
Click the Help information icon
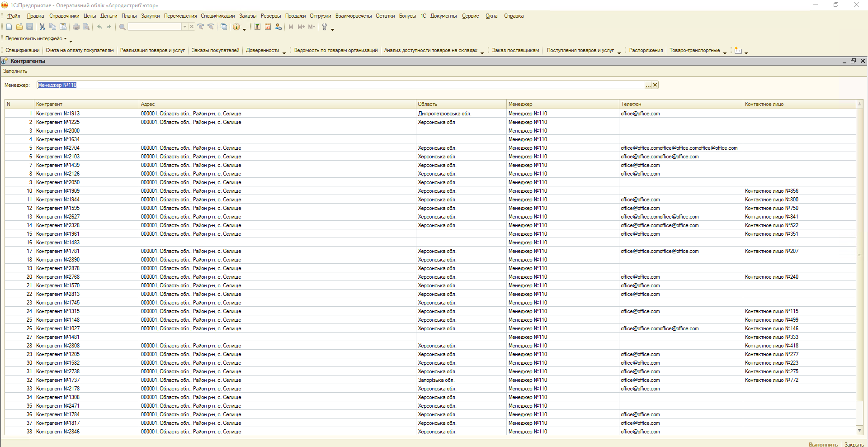click(236, 27)
